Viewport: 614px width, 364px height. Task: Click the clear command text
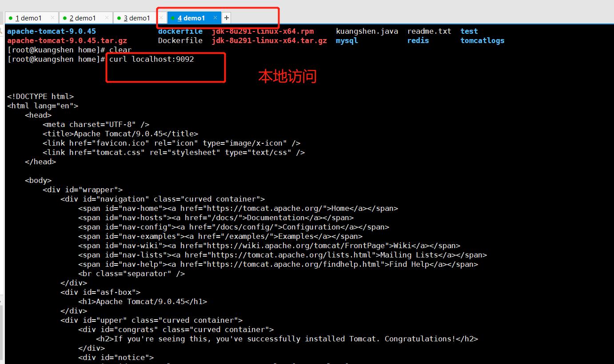tap(120, 50)
